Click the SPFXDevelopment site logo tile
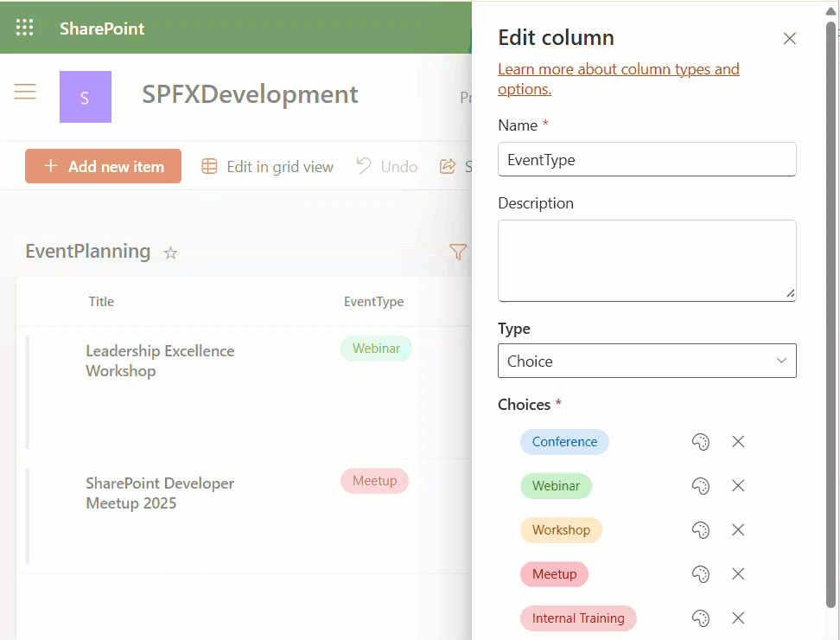840x640 pixels. pos(86,97)
